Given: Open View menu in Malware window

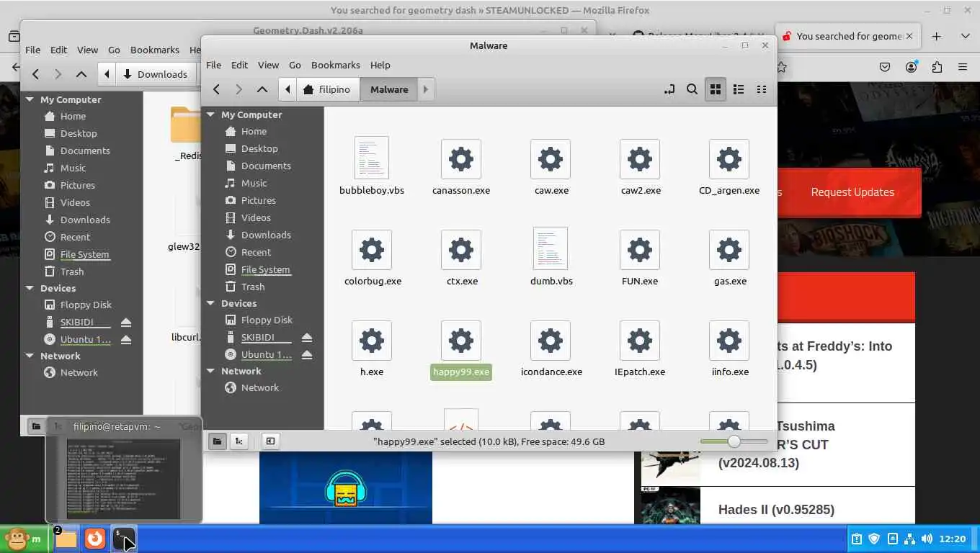Looking at the screenshot, I should point(268,65).
